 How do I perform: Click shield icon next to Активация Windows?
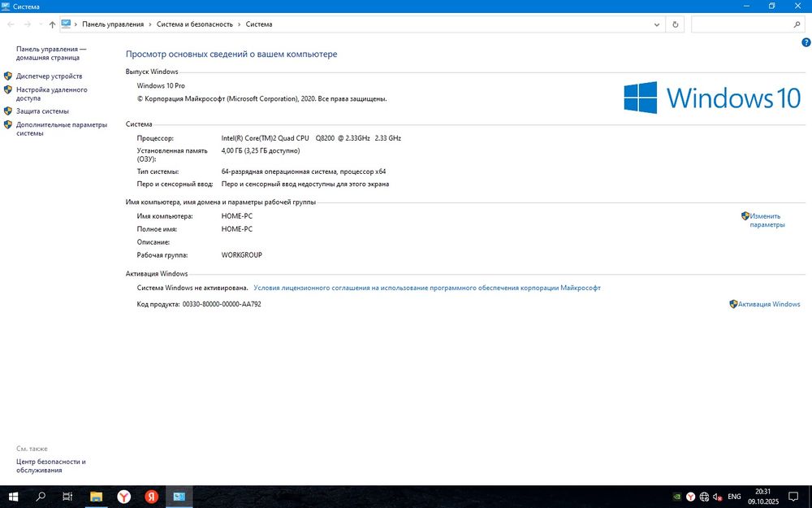point(733,304)
